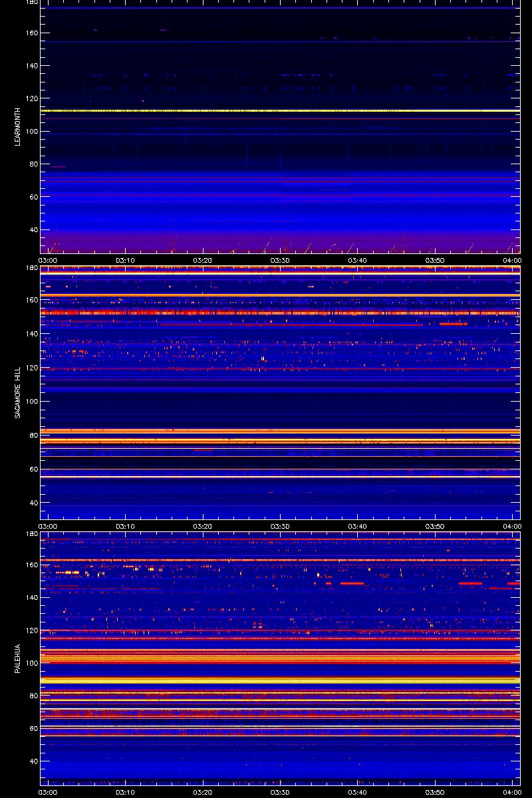Click 03:10 on the Palehua time axis
Screen dimensions: 532x798
pos(126,792)
